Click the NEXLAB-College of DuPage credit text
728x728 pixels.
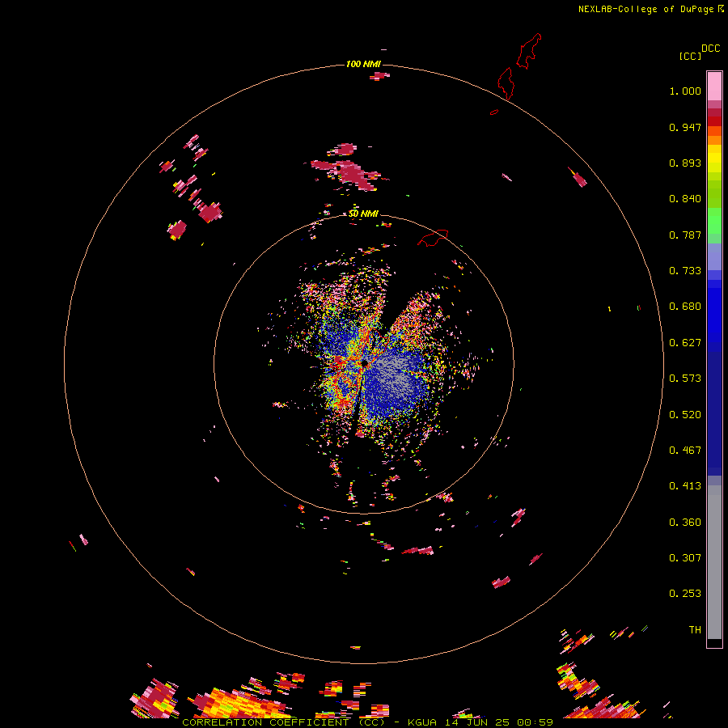[x=645, y=9]
